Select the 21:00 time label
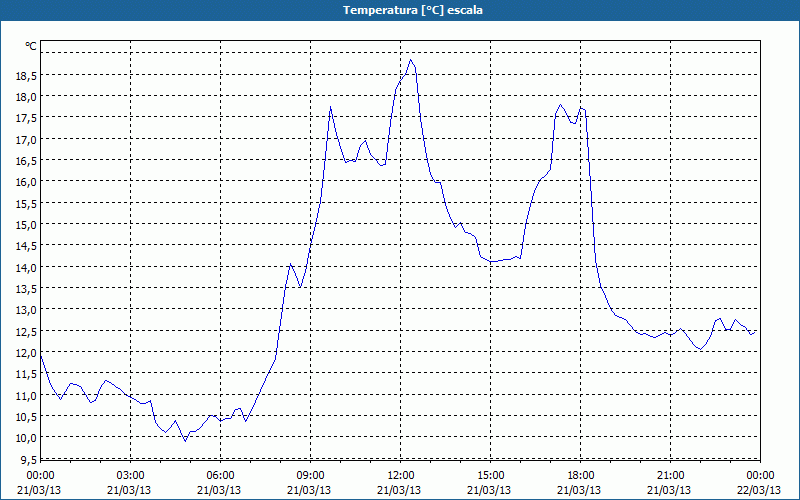Screen dimensions: 800x500 pos(670,476)
